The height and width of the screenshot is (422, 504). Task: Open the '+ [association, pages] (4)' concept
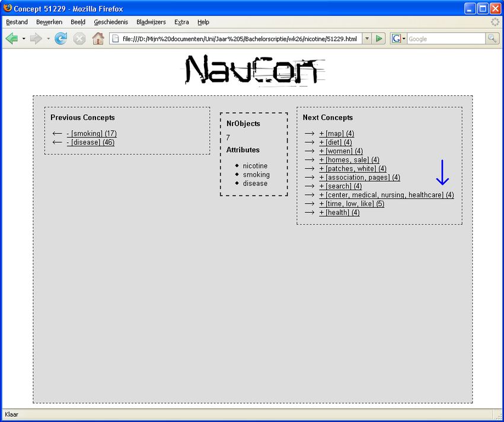click(x=360, y=177)
